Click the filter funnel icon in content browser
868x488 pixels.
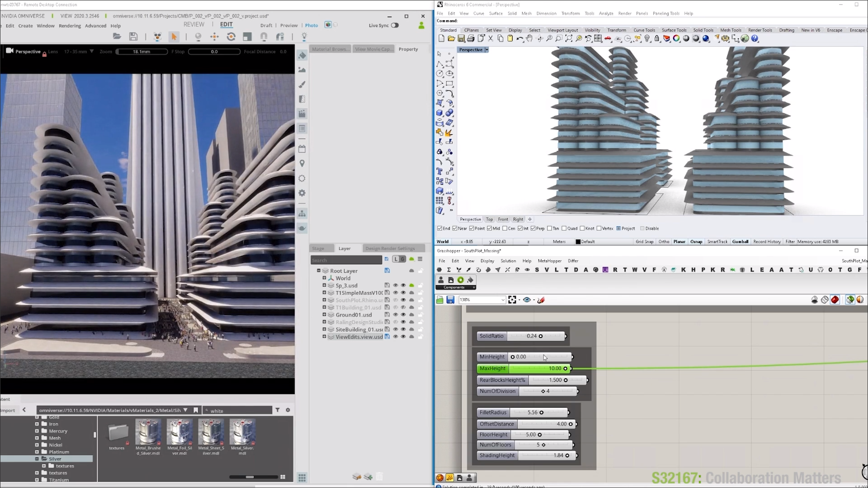(x=278, y=410)
